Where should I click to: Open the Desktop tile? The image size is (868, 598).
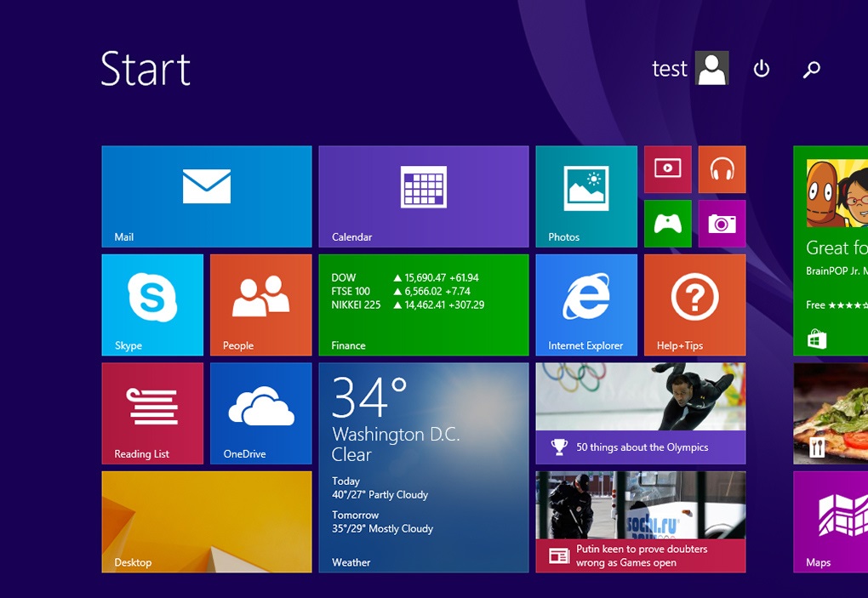[x=207, y=521]
